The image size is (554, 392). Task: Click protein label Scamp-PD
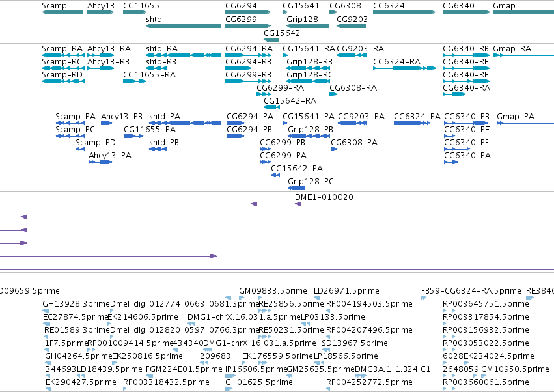tap(96, 143)
